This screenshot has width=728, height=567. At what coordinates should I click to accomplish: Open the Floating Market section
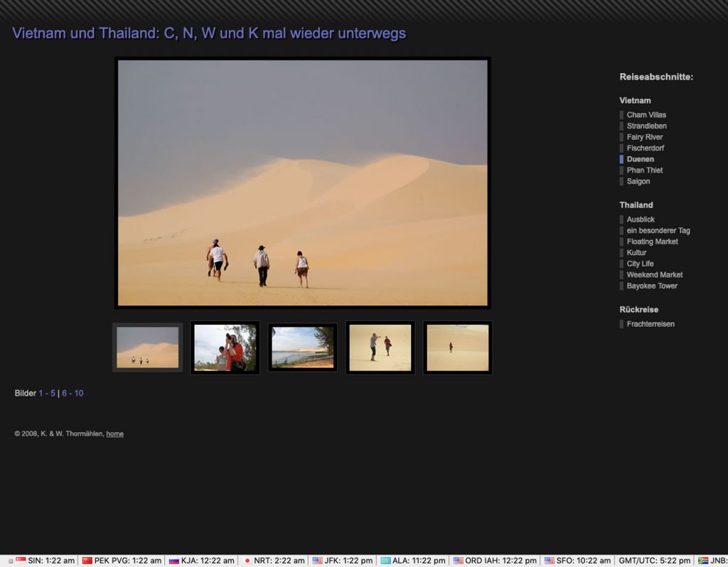click(x=652, y=242)
